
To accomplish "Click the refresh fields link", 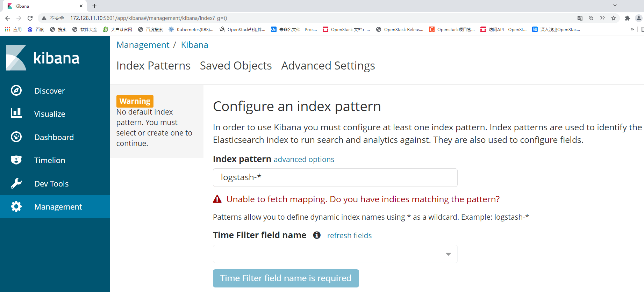I will (x=349, y=235).
